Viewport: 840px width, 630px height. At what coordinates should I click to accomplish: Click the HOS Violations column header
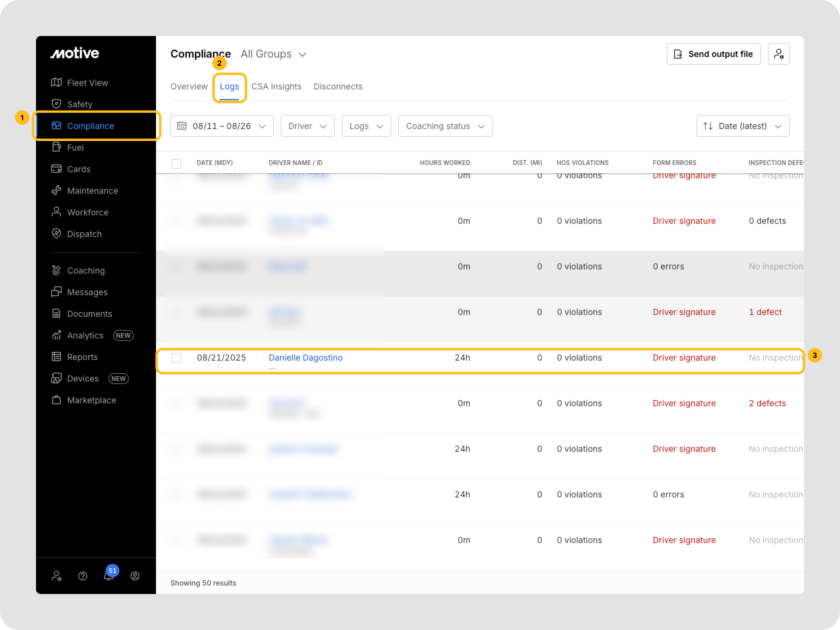582,163
